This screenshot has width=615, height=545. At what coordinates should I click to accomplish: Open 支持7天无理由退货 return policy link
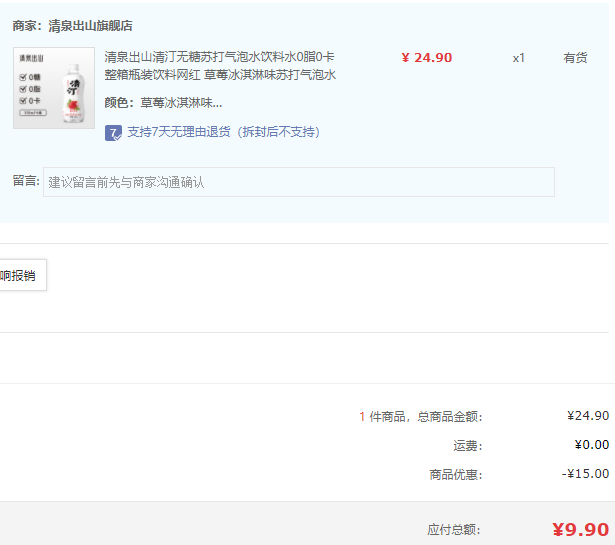point(223,132)
